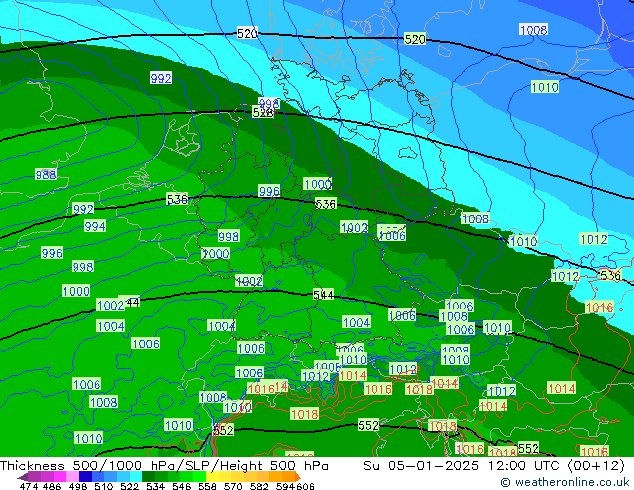Select the cyan legend swatch
Viewport: 634px width, 490px height.
(x=136, y=477)
